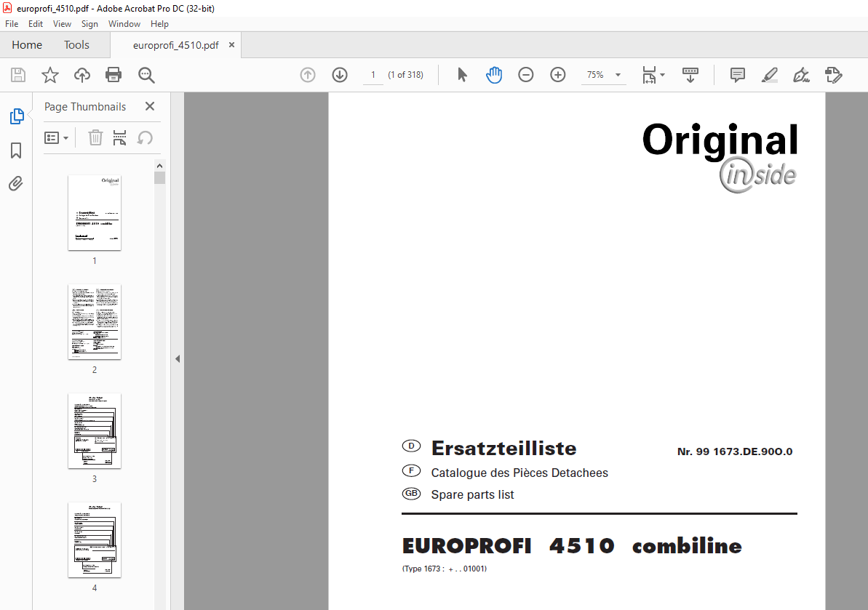The width and height of the screenshot is (868, 610).
Task: Toggle Page Thumbnails sidebar icon
Action: tap(17, 116)
